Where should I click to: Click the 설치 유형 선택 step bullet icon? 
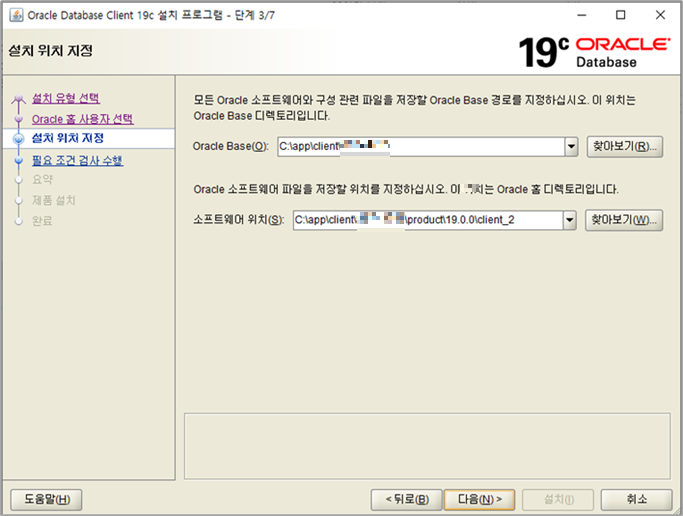click(18, 98)
